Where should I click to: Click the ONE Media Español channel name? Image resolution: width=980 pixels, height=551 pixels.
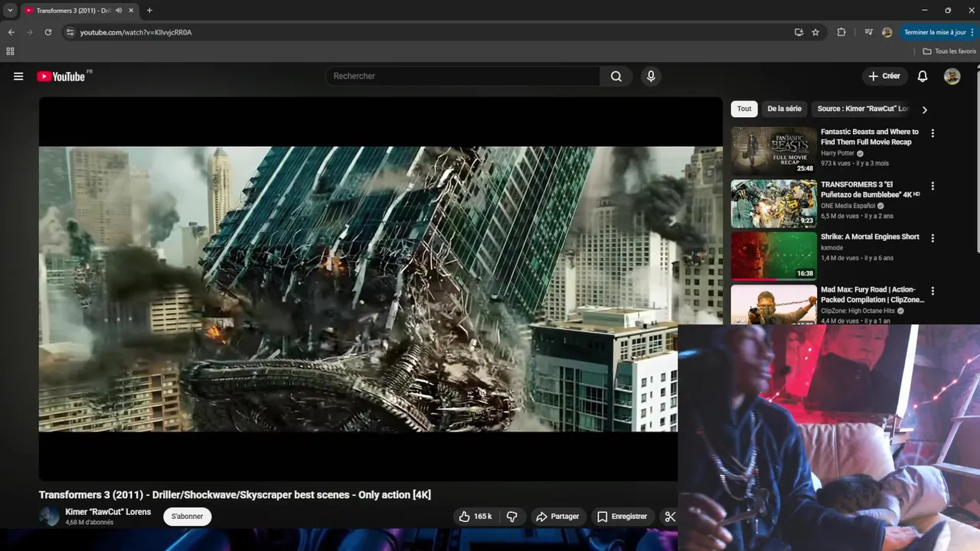(x=848, y=206)
